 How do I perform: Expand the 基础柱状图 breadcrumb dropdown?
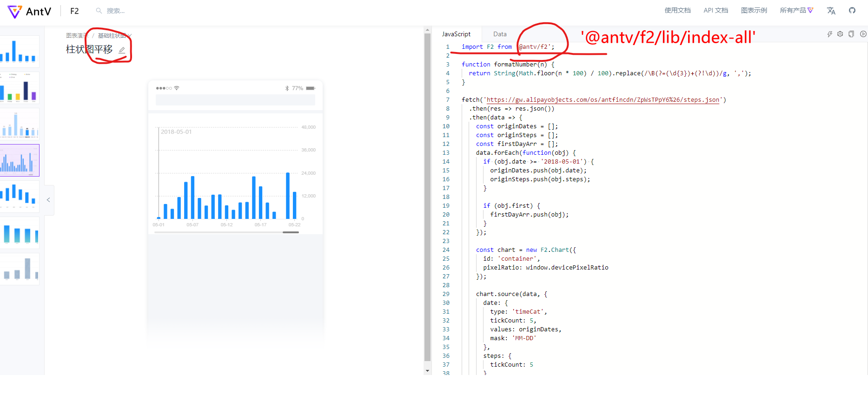115,36
